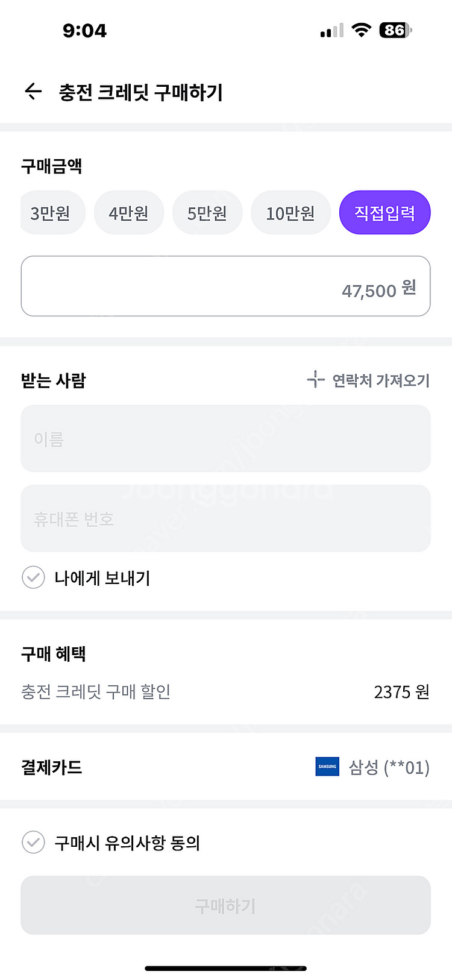
Task: Click the 이름 recipient name field
Action: coord(225,438)
